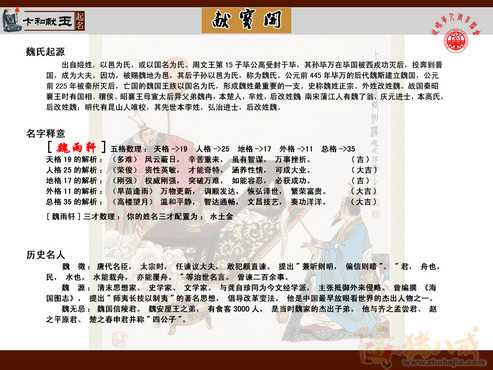
Task: Click the 温和平静 phrase
Action: tap(176, 202)
